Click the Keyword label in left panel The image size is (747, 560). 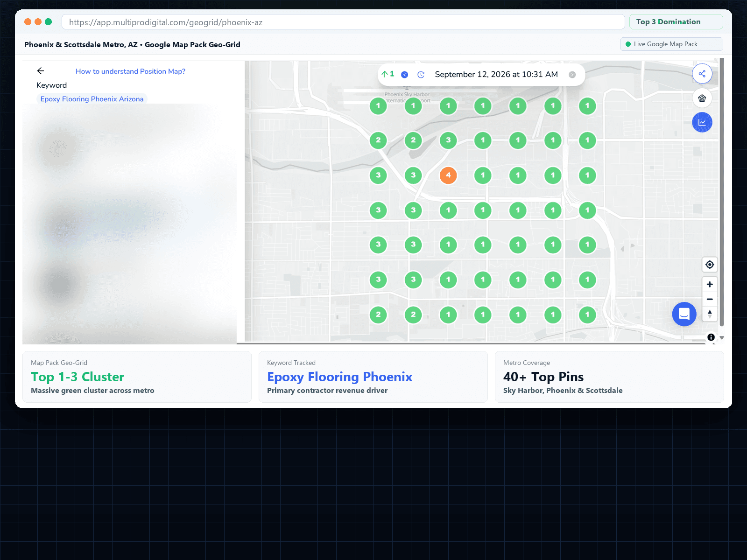(52, 85)
